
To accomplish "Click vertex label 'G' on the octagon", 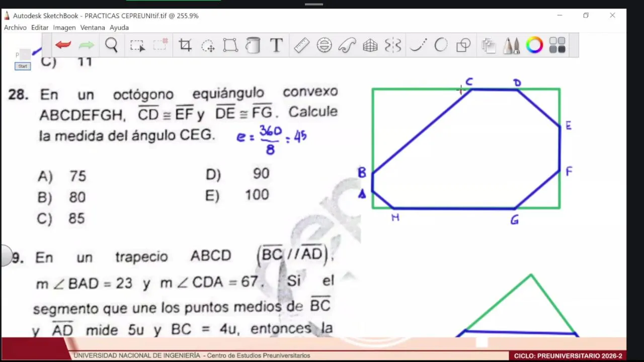I will (x=514, y=220).
